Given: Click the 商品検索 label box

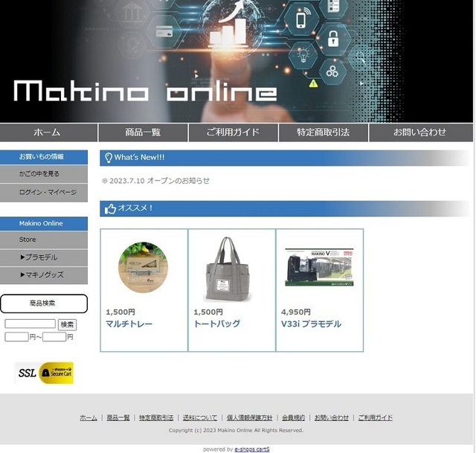Looking at the screenshot, I should [44, 303].
